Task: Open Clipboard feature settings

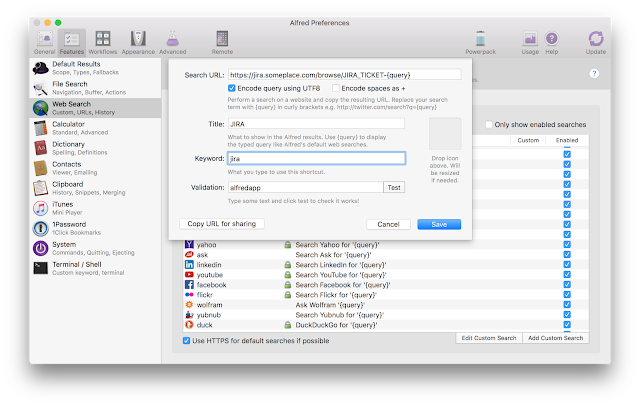Action: click(x=96, y=188)
